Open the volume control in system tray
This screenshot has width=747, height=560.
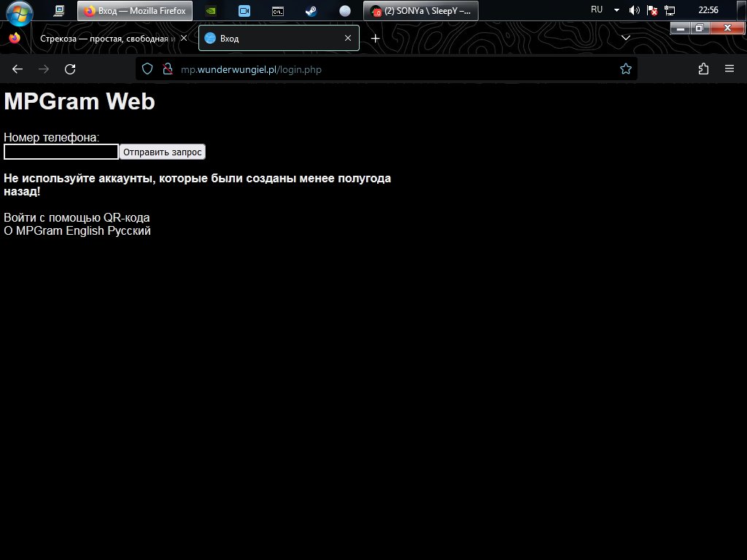coord(634,10)
